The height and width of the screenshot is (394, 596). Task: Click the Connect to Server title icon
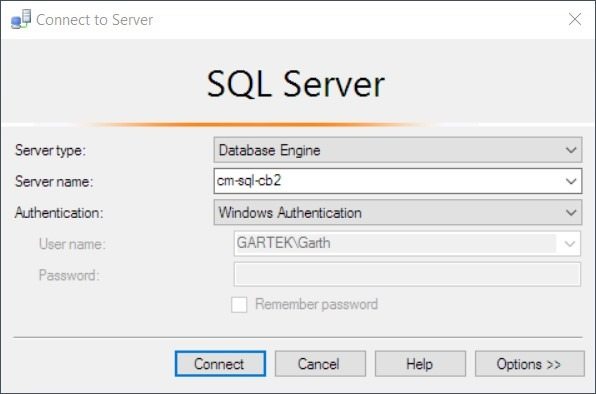click(x=21, y=19)
